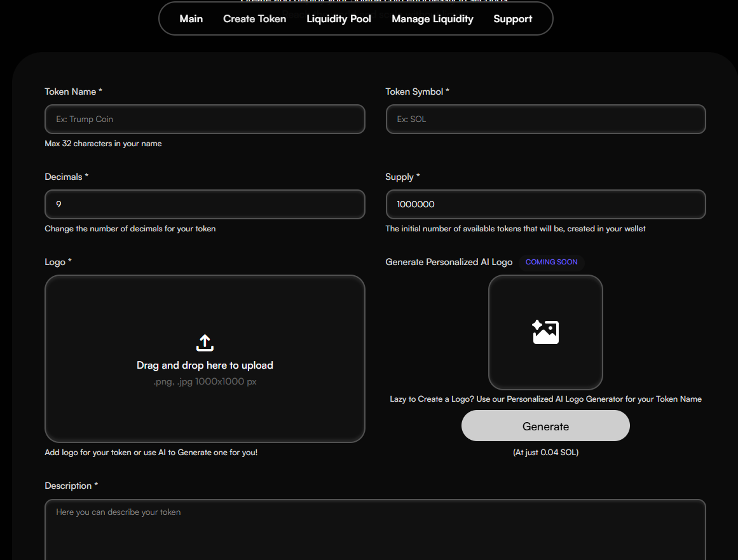Click the 'Logo *' label
Screen dimensions: 738x560
pyautogui.click(x=58, y=262)
